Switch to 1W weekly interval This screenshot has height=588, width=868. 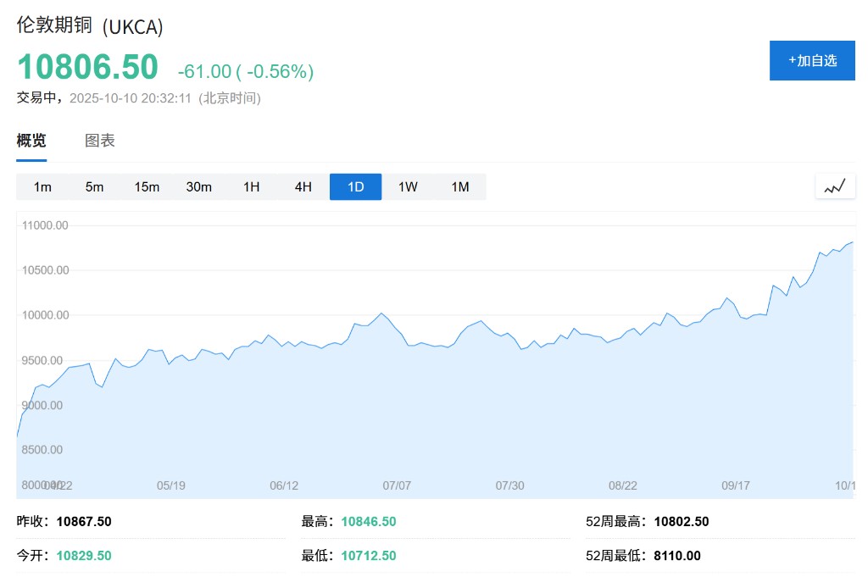(x=408, y=187)
